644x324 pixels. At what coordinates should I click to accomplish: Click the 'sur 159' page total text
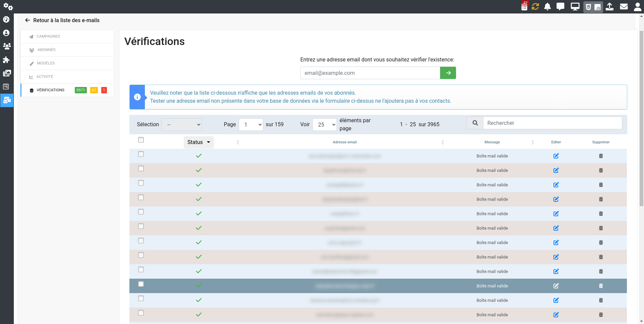click(275, 124)
